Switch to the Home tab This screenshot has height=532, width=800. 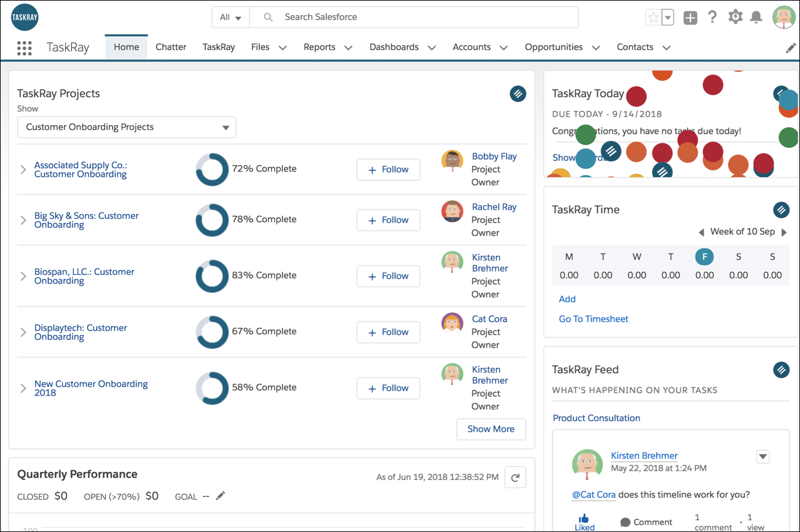click(x=126, y=47)
